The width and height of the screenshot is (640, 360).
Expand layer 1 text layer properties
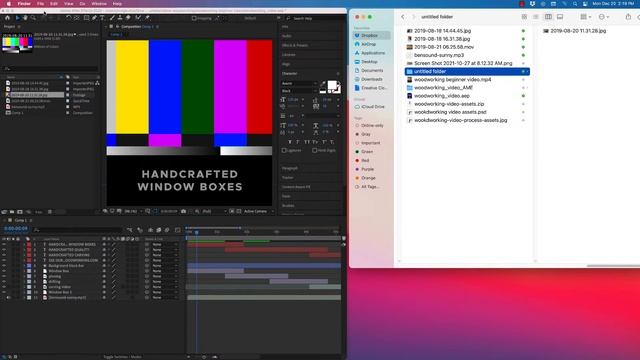[24, 244]
